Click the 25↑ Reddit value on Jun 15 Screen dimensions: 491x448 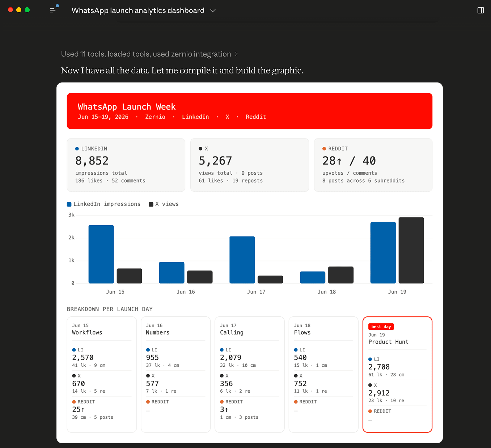click(79, 410)
